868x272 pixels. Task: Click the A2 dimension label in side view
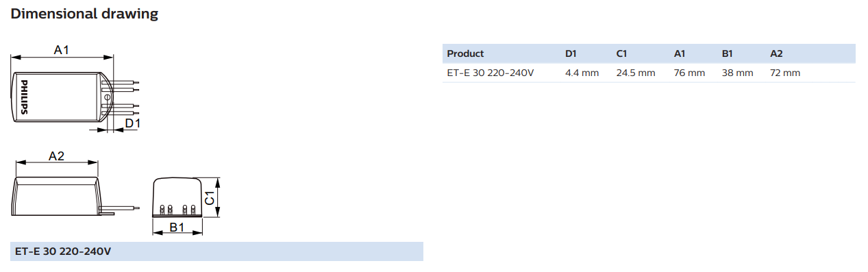[x=56, y=156]
